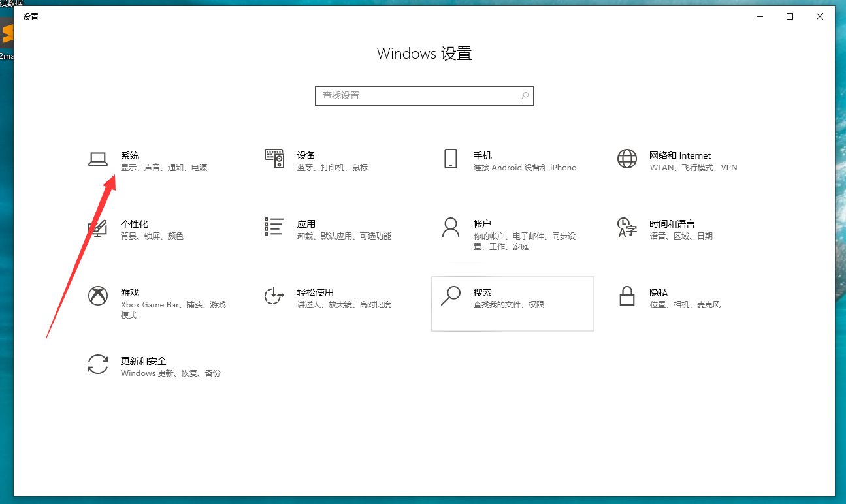Click the 设备 keyboard and speaker icon
Image resolution: width=846 pixels, height=504 pixels.
tap(274, 159)
